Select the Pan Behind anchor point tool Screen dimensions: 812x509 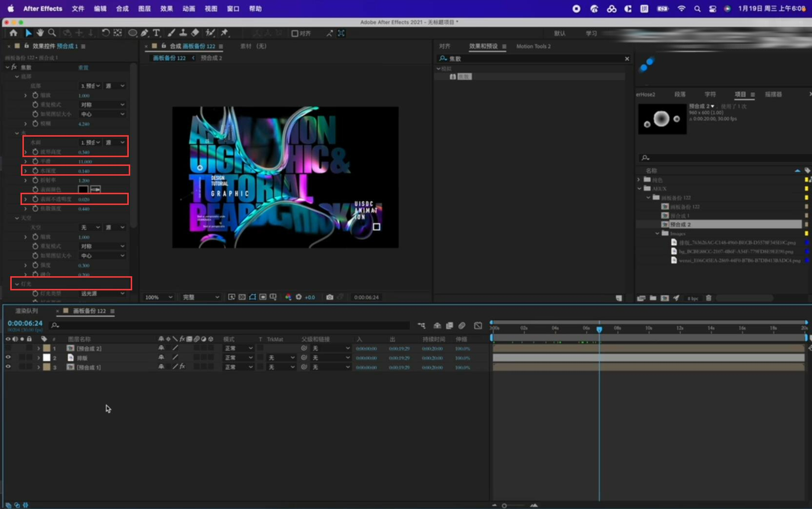click(x=118, y=33)
